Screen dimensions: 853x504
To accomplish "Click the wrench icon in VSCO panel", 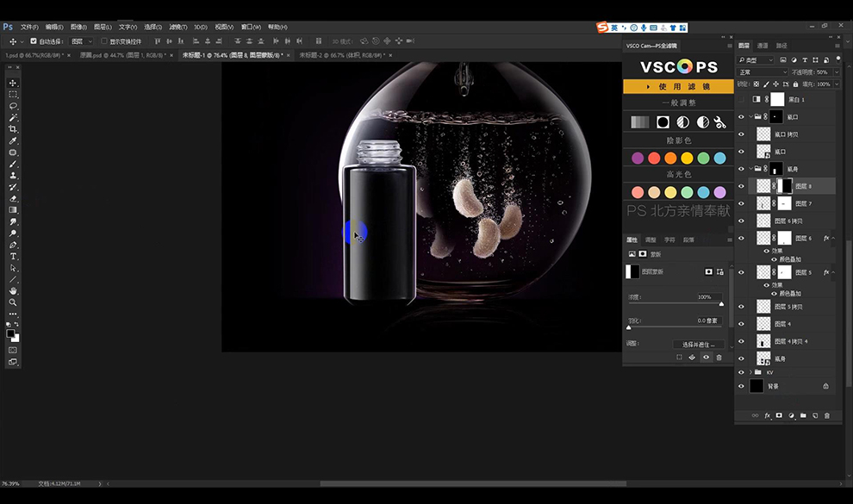I will (x=720, y=122).
